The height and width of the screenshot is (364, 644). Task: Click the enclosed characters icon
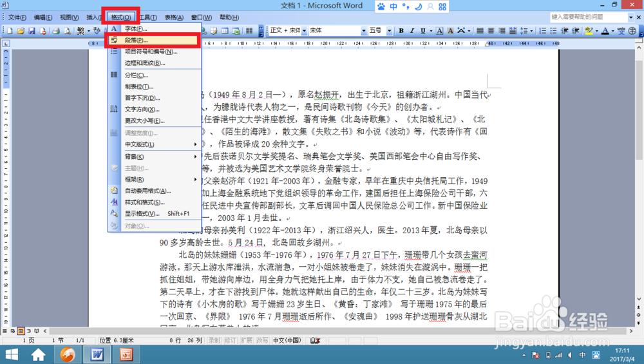632,31
